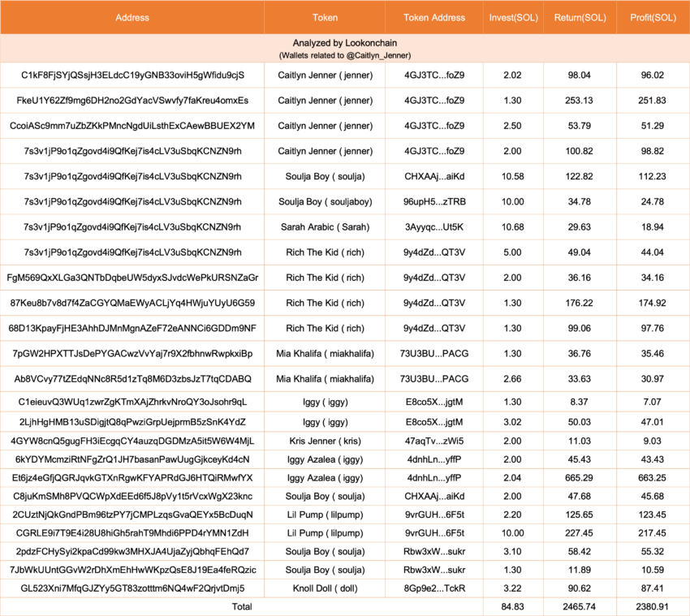Viewport: 690px width, 616px height.
Task: Select address 6kYDYMcmziRtNFgZrQ1JH7basanPawUugGjkceyKd4cN
Action: (x=132, y=459)
